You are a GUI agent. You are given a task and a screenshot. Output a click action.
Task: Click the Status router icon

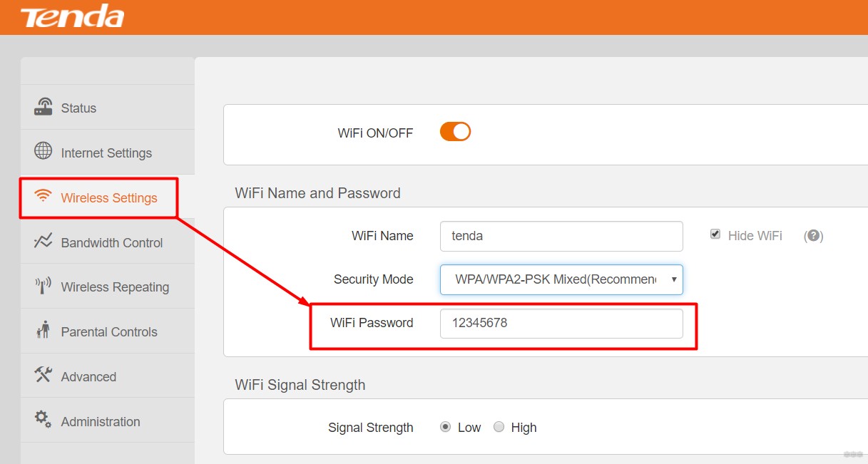point(44,107)
